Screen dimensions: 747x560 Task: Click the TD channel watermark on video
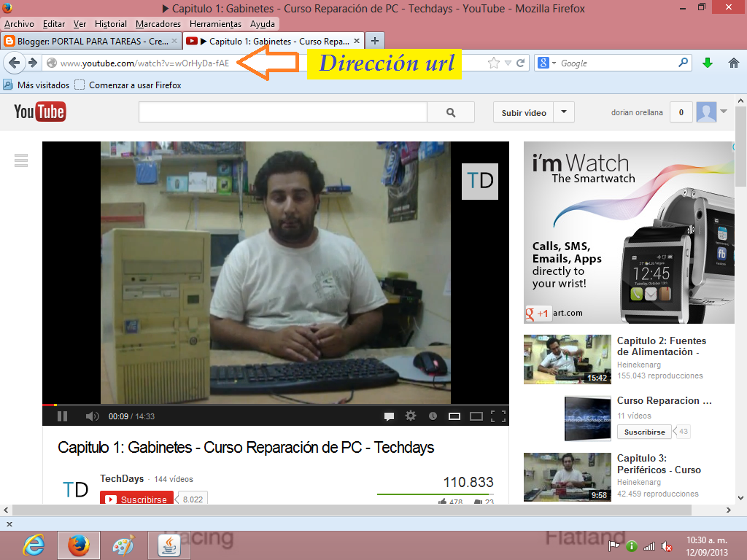(x=480, y=181)
